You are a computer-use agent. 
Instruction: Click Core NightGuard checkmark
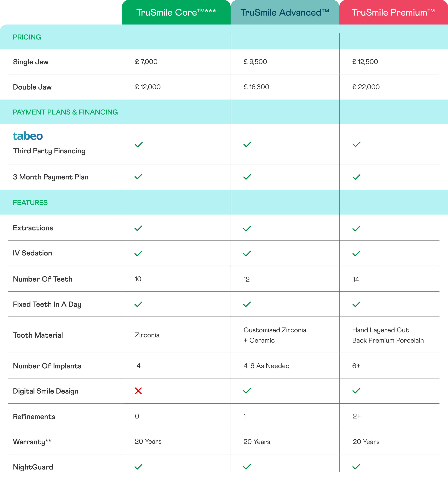pyautogui.click(x=138, y=466)
